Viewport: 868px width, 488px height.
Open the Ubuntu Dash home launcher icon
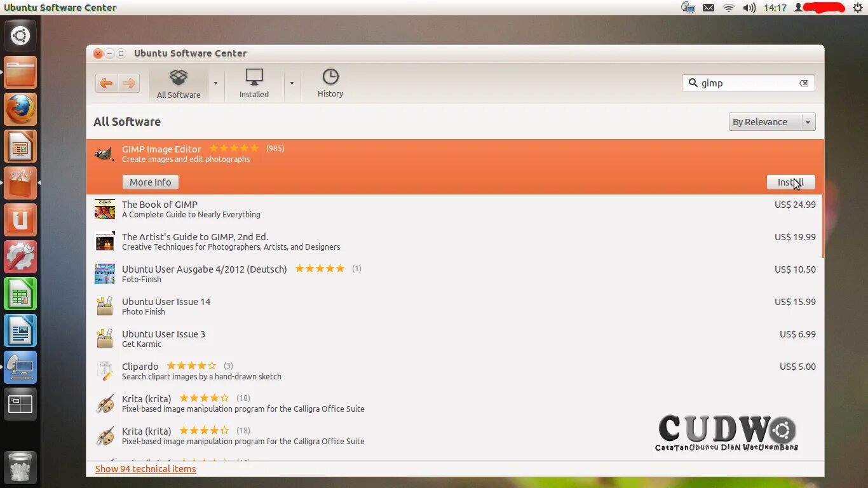tap(20, 36)
